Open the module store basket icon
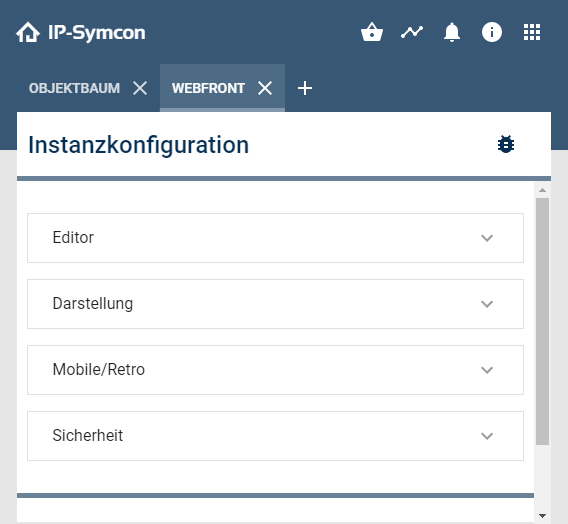568x524 pixels. (x=372, y=32)
